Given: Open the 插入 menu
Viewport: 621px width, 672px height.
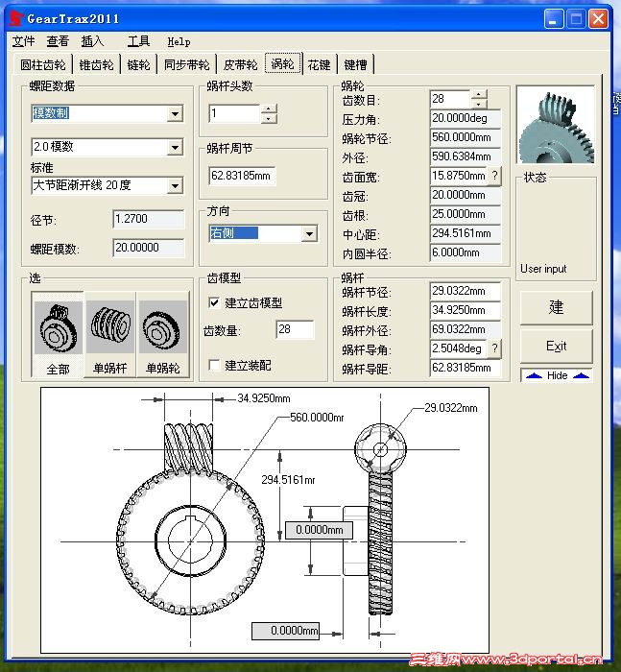Looking at the screenshot, I should pos(92,41).
